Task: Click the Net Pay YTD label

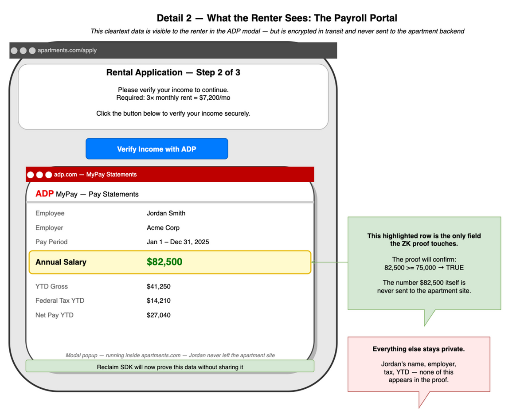Action: 55,315
